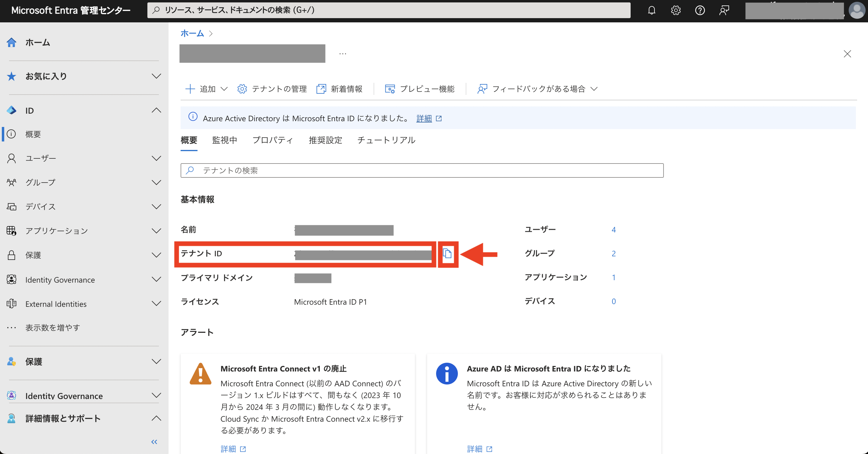Expand Identity Governance chevron under ID
Viewport: 868px width, 454px height.
[156, 279]
